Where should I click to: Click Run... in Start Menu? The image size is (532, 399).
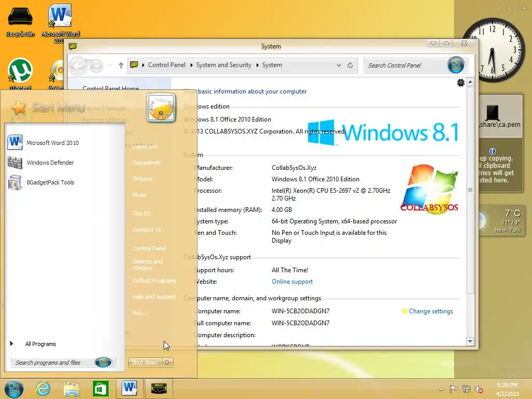[140, 312]
